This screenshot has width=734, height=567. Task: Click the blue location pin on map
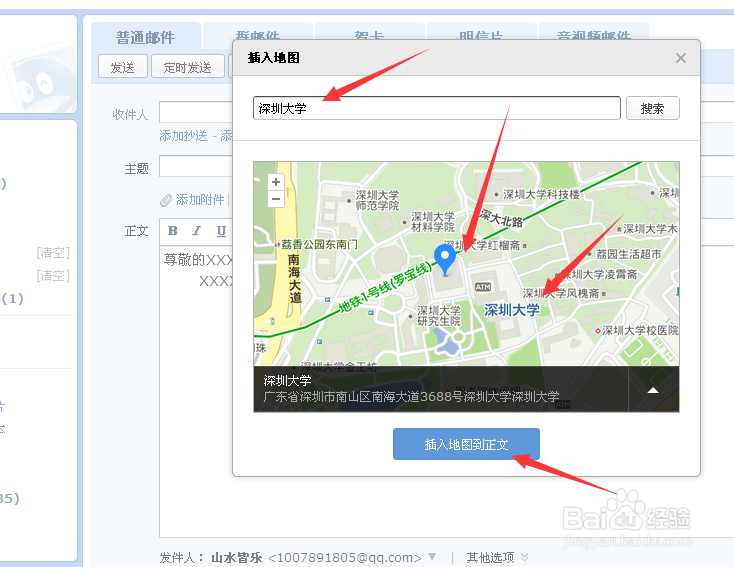tap(445, 259)
